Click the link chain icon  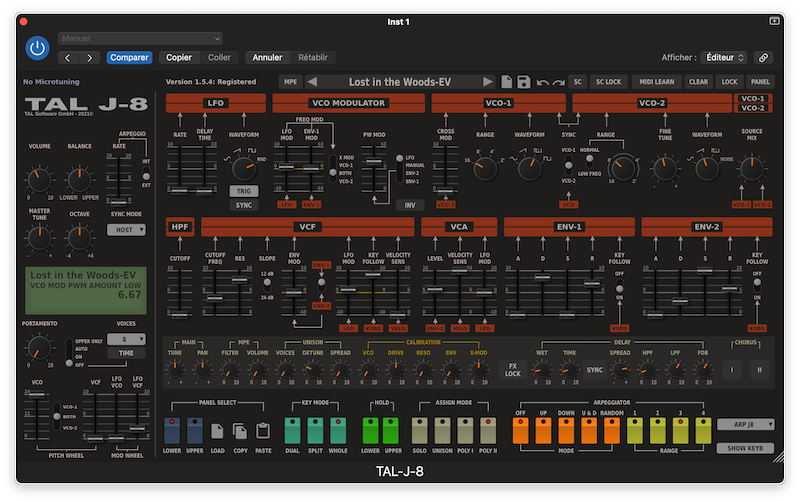[763, 58]
